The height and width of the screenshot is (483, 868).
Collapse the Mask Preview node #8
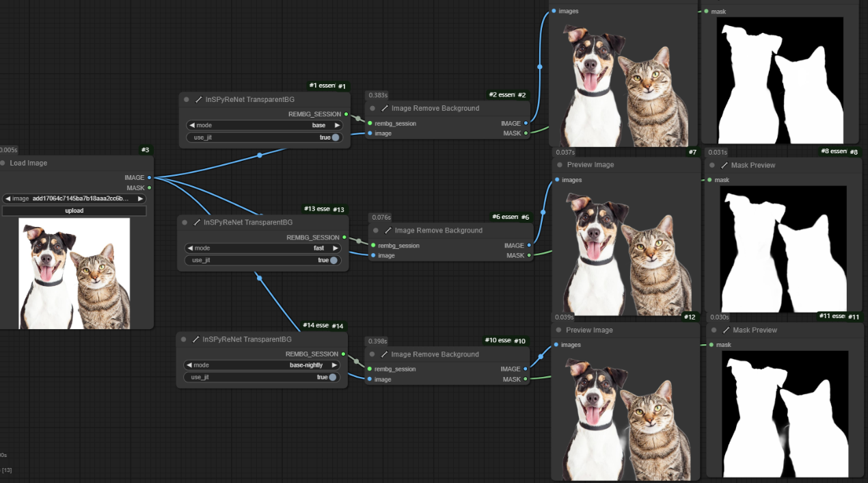pos(713,166)
